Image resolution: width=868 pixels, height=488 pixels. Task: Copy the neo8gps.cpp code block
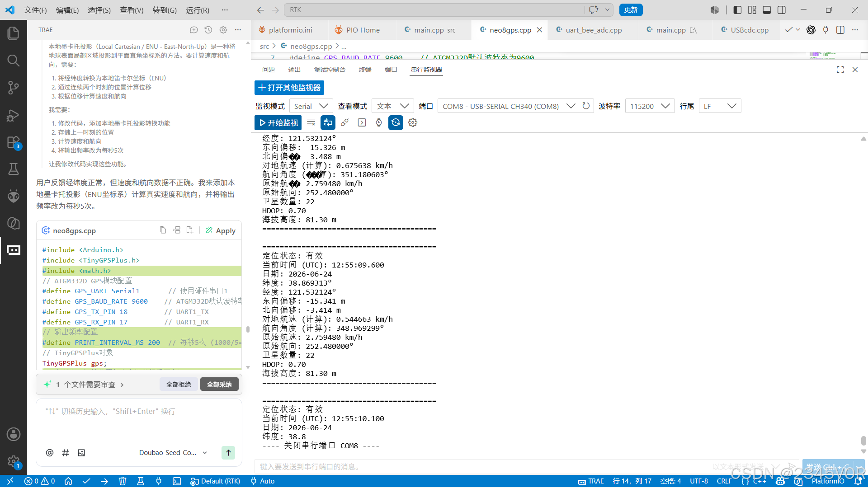coord(163,230)
